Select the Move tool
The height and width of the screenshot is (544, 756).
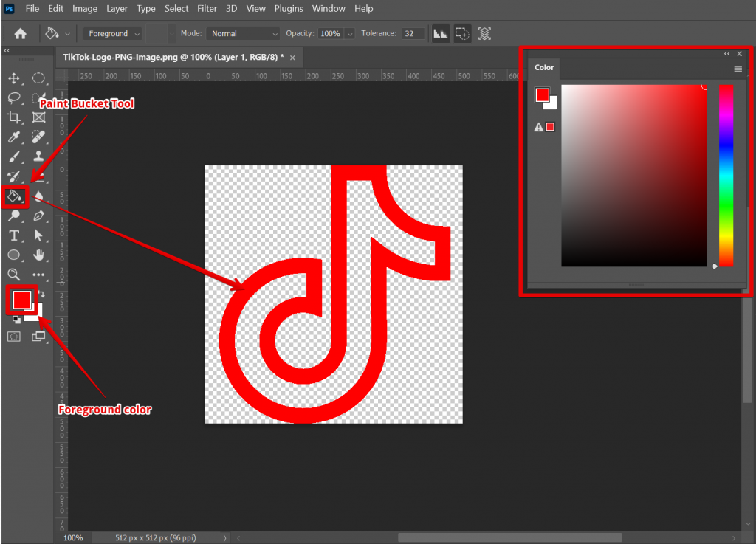tap(15, 78)
